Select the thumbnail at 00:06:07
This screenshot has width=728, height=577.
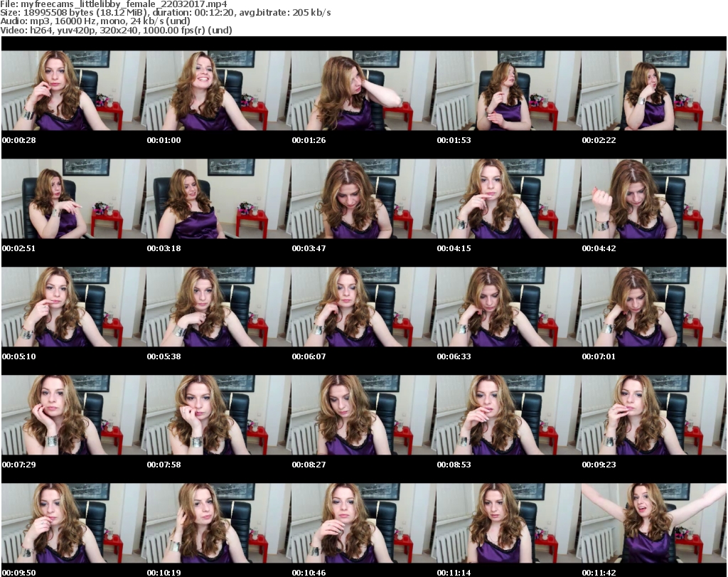point(363,307)
